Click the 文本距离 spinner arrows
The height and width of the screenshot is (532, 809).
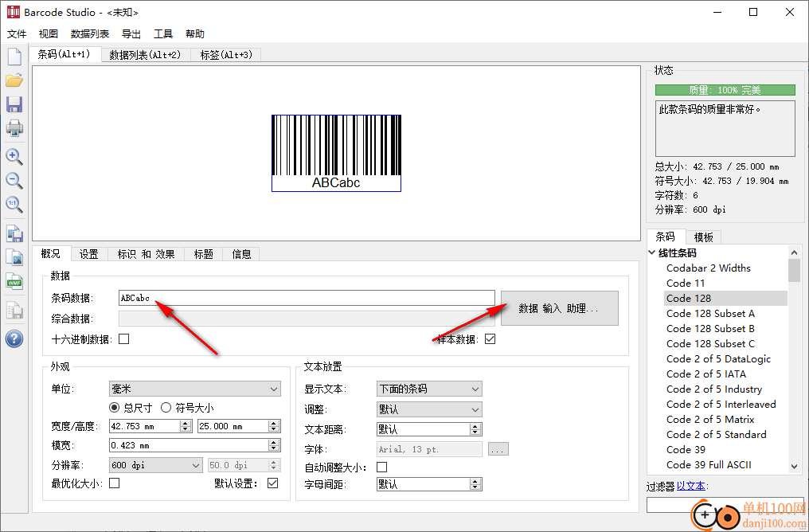[x=475, y=429]
